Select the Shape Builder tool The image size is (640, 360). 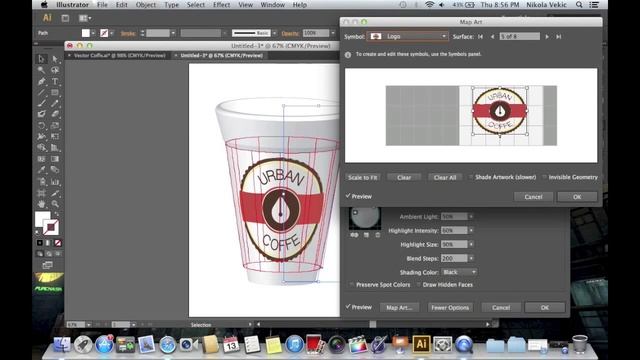click(41, 148)
